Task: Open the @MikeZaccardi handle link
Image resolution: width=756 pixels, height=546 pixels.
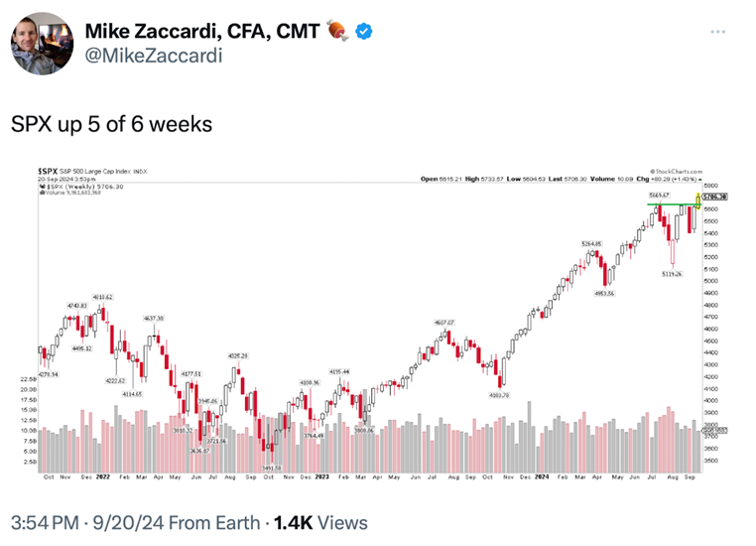Action: tap(154, 55)
